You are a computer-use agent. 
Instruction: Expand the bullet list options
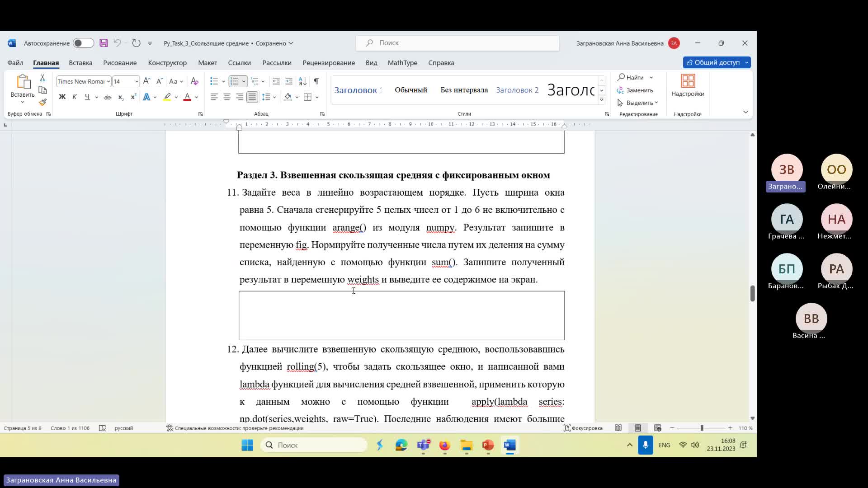point(223,81)
